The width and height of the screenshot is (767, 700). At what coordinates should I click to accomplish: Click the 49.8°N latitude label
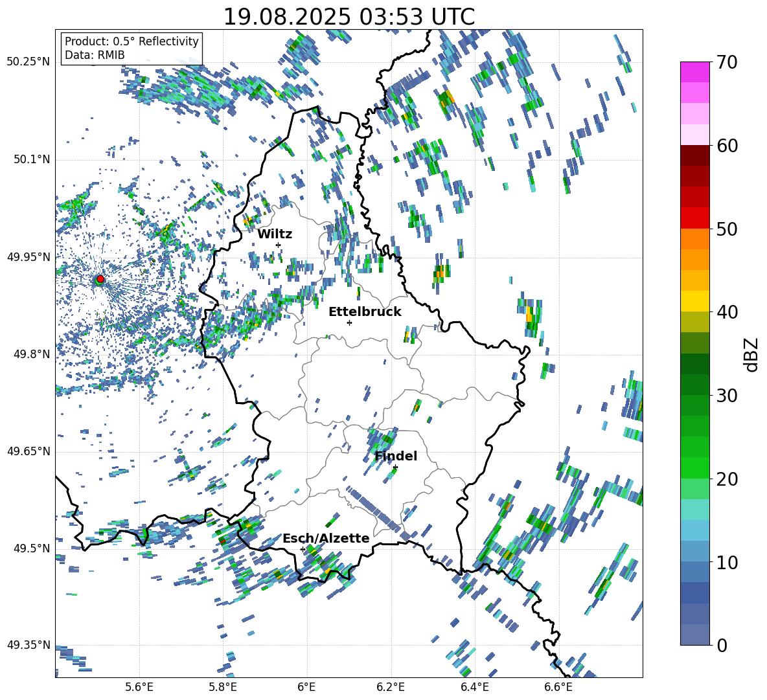[31, 354]
